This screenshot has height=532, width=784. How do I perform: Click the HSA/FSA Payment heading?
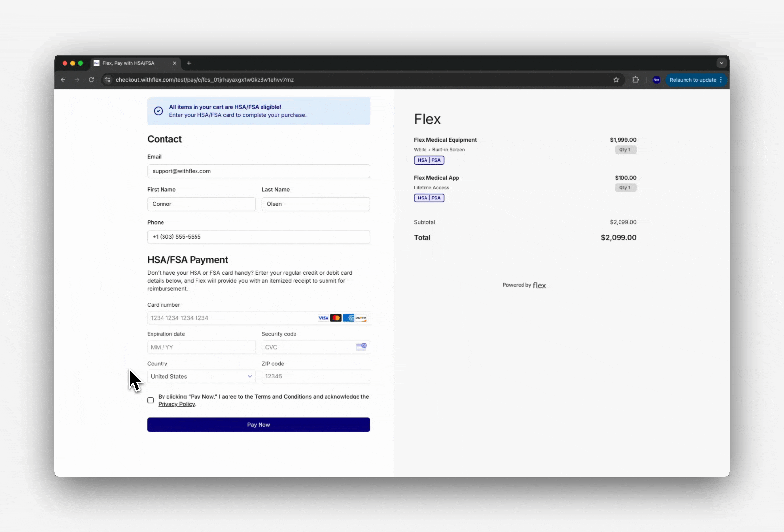click(x=188, y=260)
